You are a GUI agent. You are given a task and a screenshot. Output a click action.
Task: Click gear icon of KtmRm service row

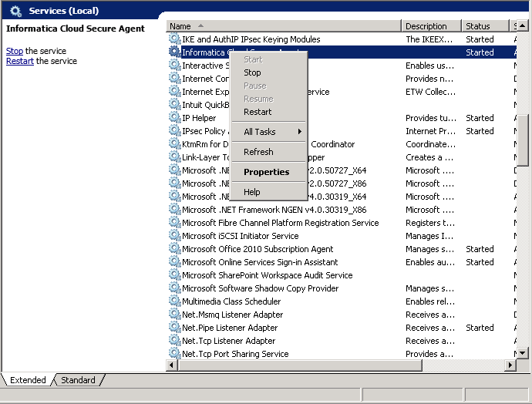[x=174, y=144]
